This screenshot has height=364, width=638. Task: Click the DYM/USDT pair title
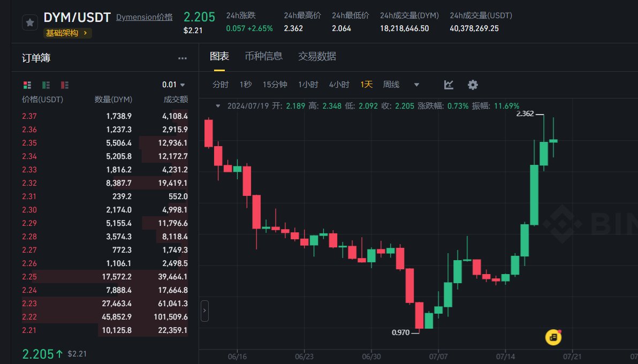coord(77,18)
